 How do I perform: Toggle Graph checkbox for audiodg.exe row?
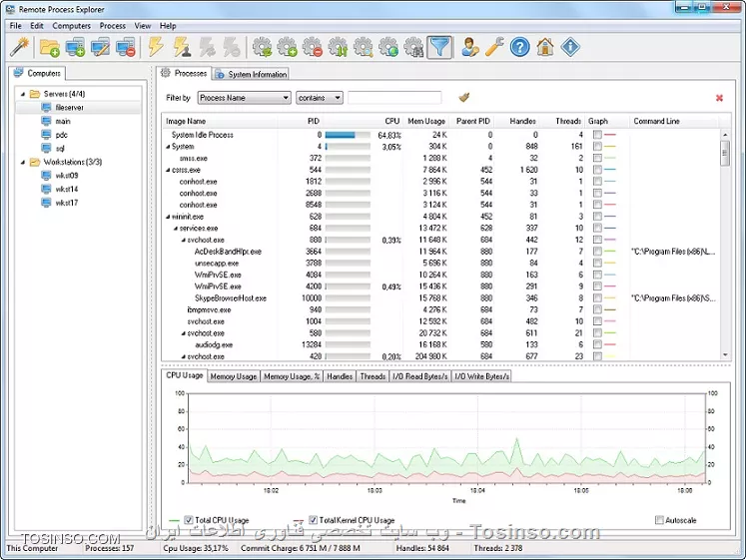click(x=597, y=344)
